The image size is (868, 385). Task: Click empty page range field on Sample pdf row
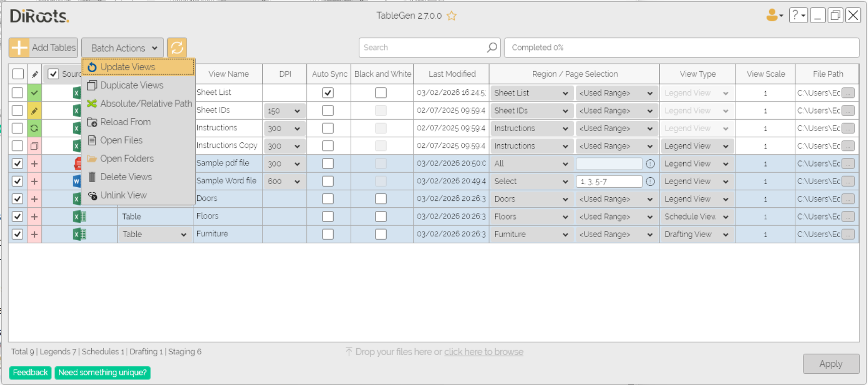(609, 163)
